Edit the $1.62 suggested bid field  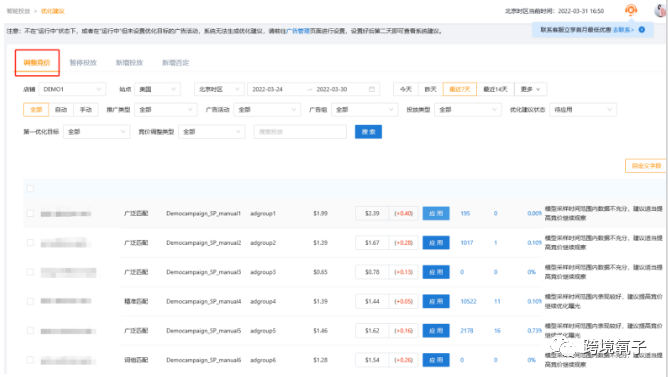pyautogui.click(x=372, y=331)
